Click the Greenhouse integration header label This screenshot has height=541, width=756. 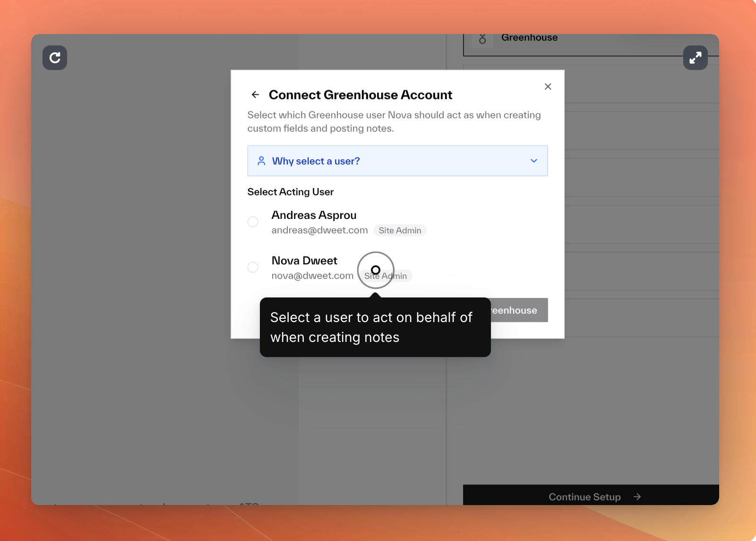(529, 38)
